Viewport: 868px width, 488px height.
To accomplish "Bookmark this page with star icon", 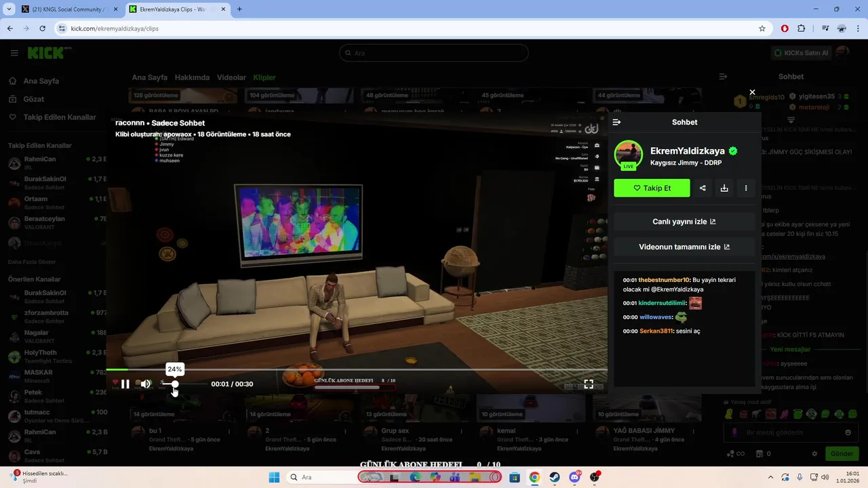I will [762, 28].
